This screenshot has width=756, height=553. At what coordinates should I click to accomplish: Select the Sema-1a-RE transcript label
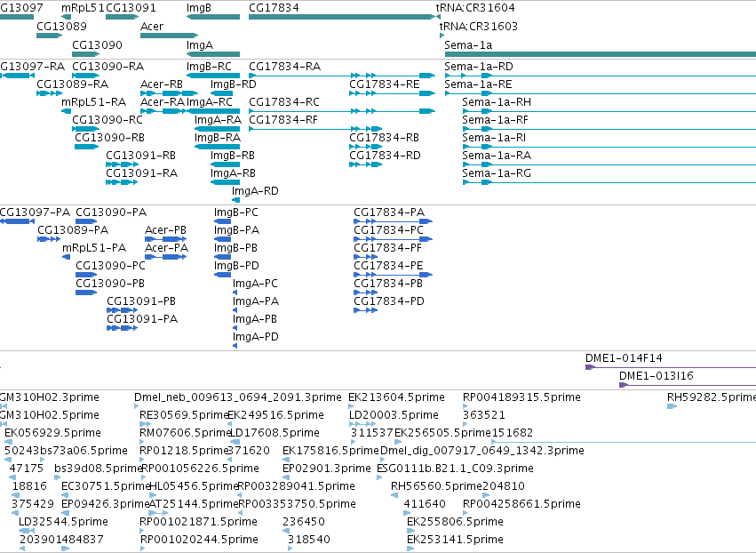coord(478,84)
